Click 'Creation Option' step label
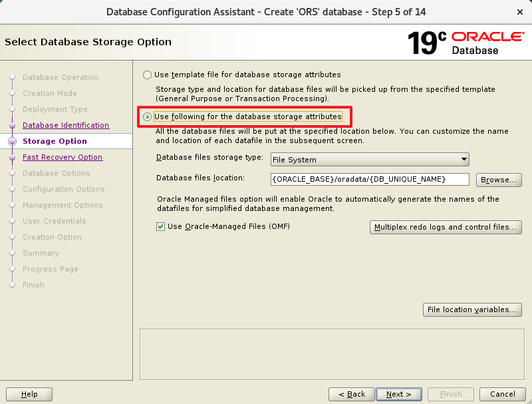Viewport: 532px width, 404px height. pos(52,237)
